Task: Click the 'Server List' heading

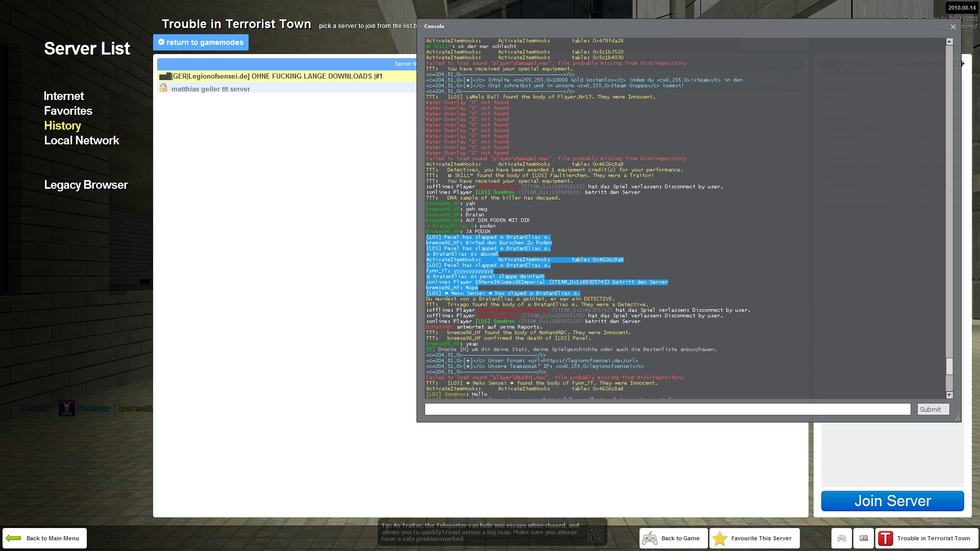Action: click(87, 48)
